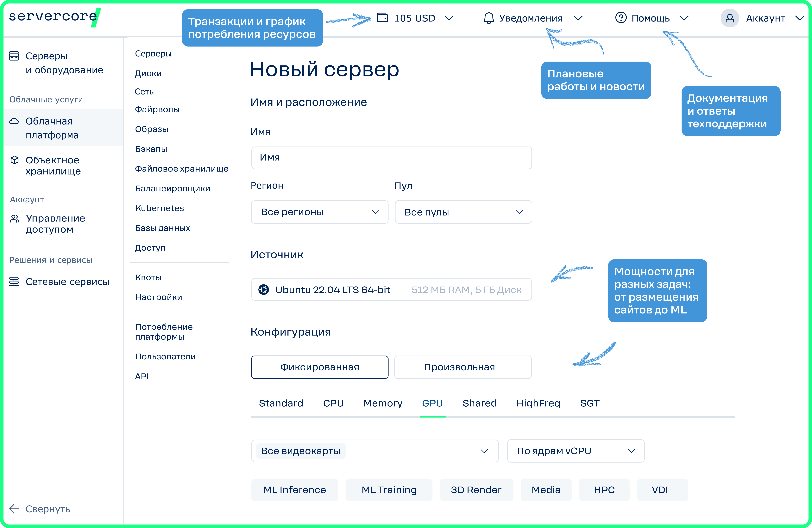Toggle the 3D Render filter chip
812x528 pixels.
pos(476,490)
